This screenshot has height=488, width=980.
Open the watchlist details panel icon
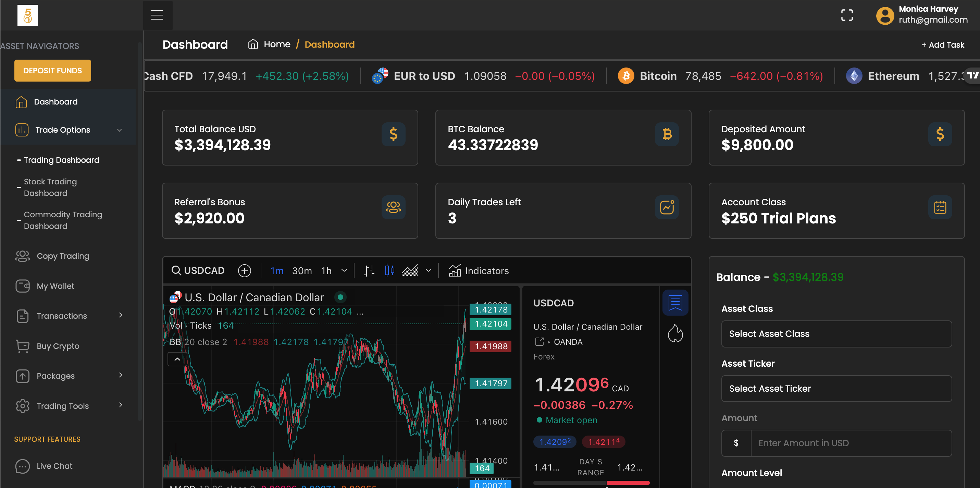(x=675, y=303)
